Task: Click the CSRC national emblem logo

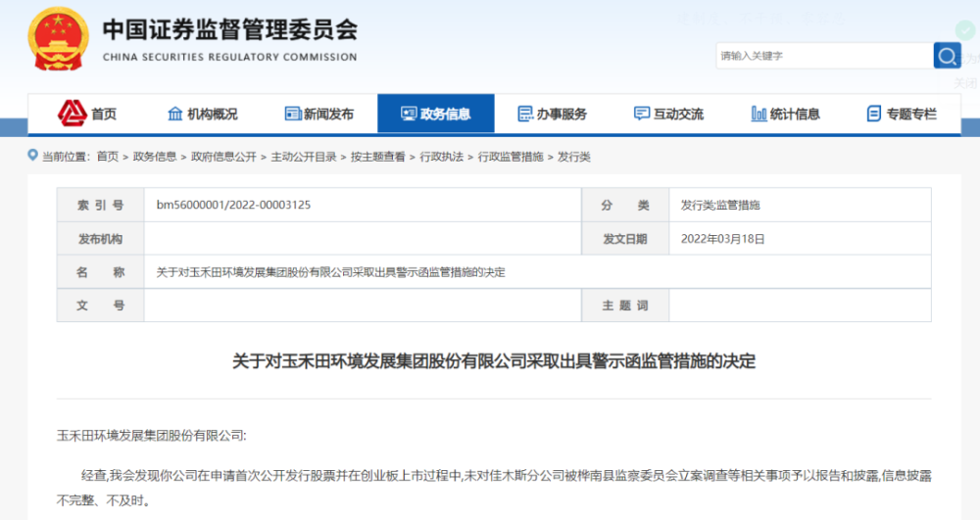Action: (x=58, y=39)
